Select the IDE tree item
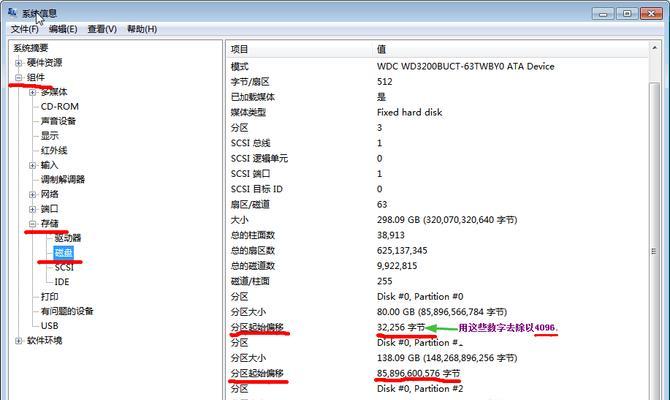The height and width of the screenshot is (400, 670). click(x=62, y=282)
